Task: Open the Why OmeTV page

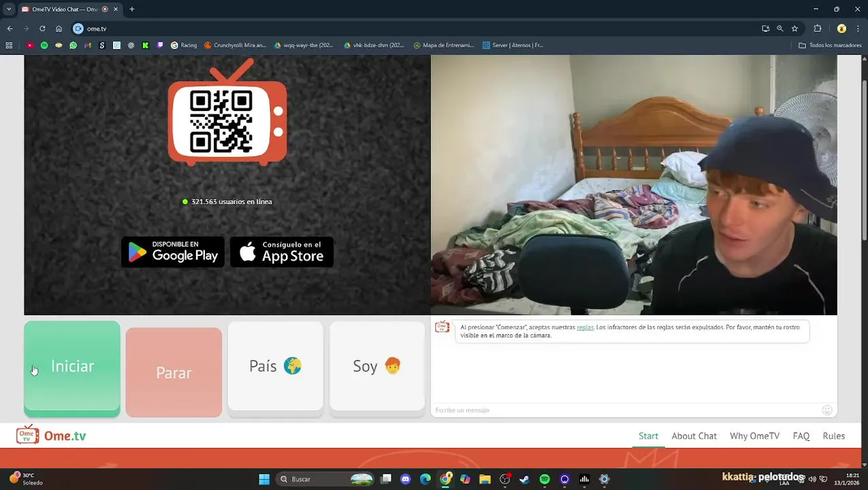Action: coord(754,436)
